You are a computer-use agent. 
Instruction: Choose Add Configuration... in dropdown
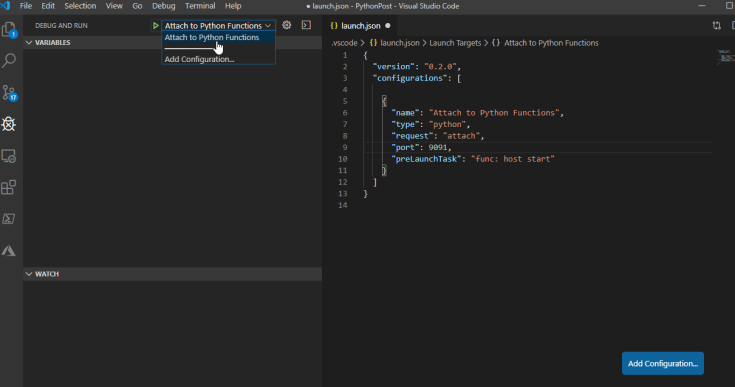(218, 59)
